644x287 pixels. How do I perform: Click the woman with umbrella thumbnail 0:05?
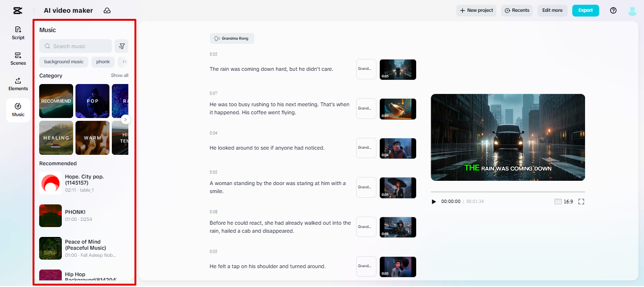pyautogui.click(x=398, y=187)
